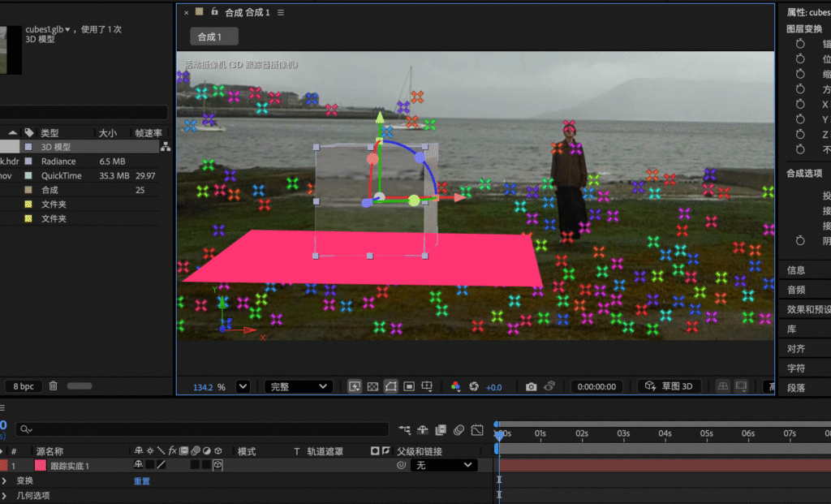Screen dimensions: 831x504
Task: Click the snapshot camera icon in viewer
Action: pos(531,387)
